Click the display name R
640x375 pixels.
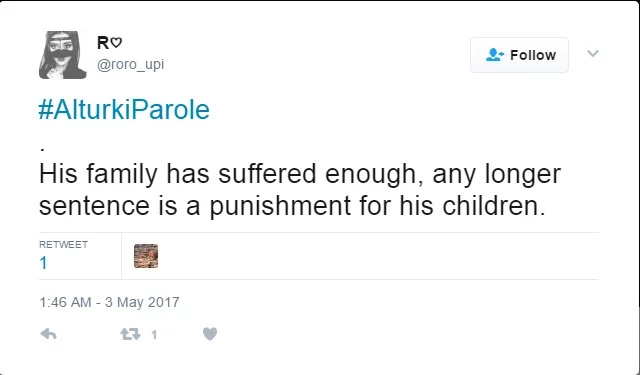pyautogui.click(x=103, y=42)
